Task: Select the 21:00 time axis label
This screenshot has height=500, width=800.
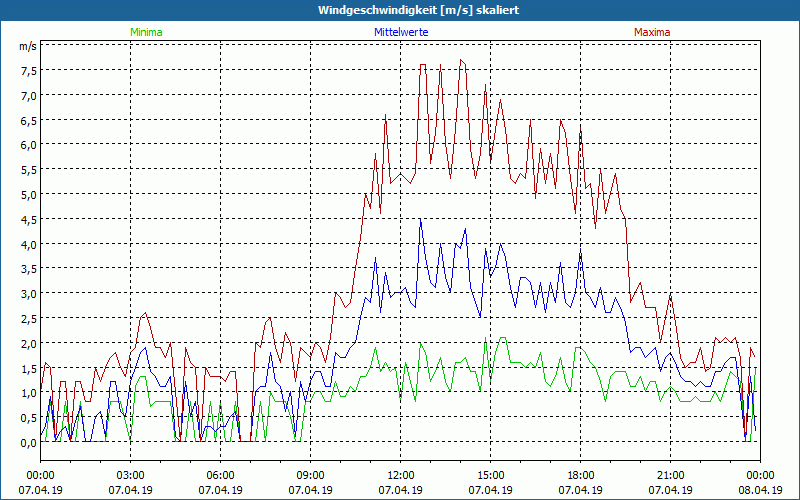Action: (x=670, y=475)
